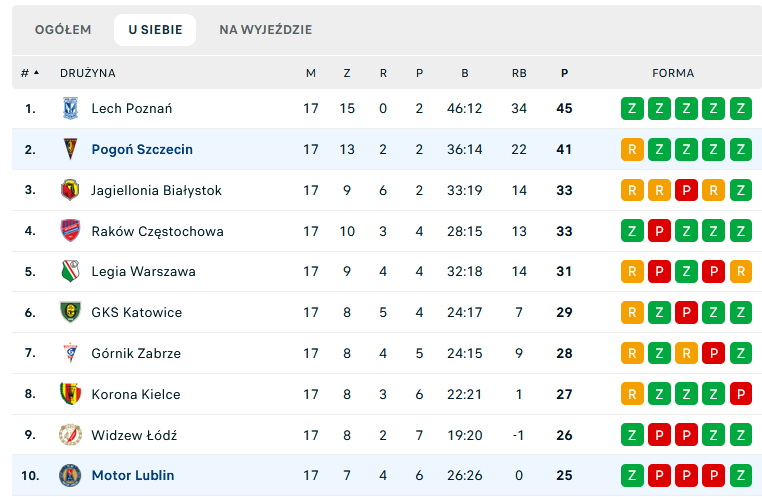Click the Pogoń Szczecin club crest
Image resolution: width=762 pixels, height=497 pixels.
[70, 149]
